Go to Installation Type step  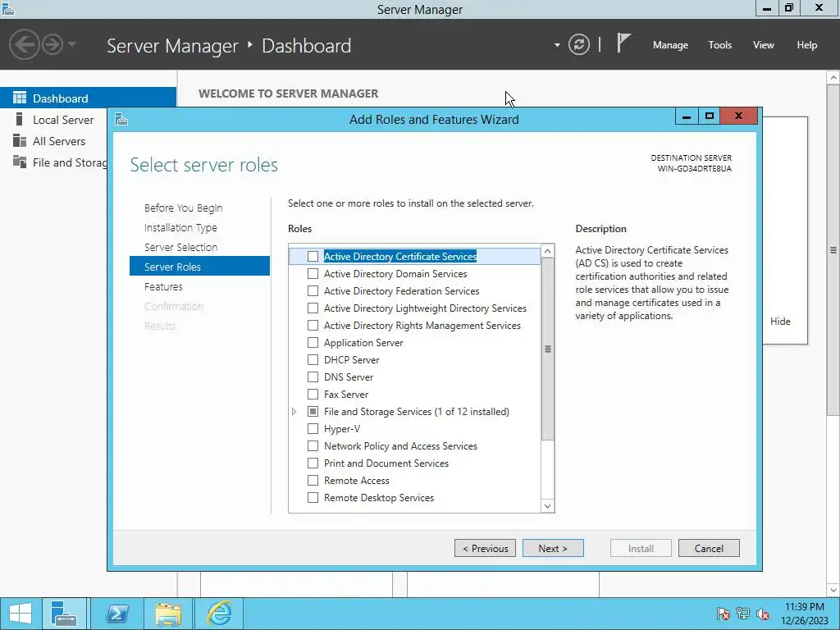pyautogui.click(x=180, y=228)
